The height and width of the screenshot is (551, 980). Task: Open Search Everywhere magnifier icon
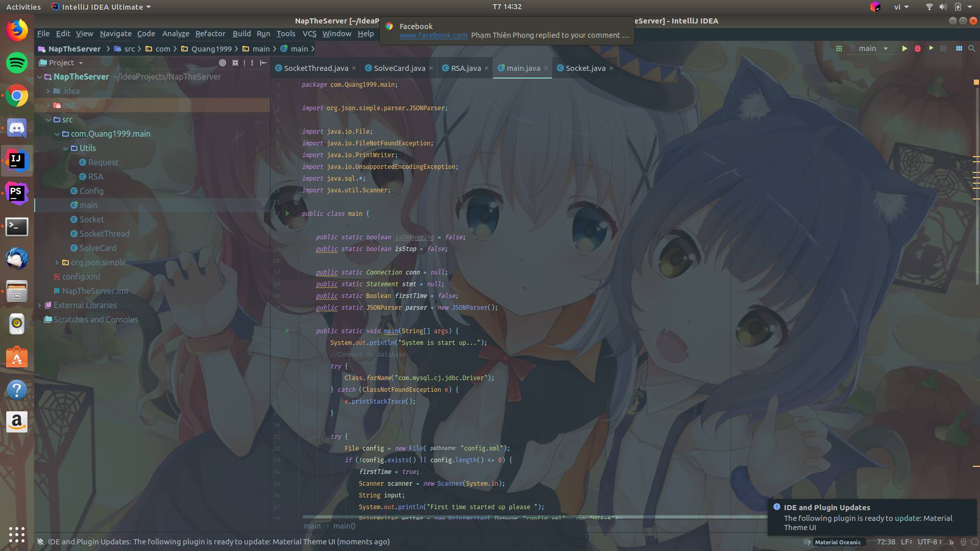pyautogui.click(x=972, y=48)
